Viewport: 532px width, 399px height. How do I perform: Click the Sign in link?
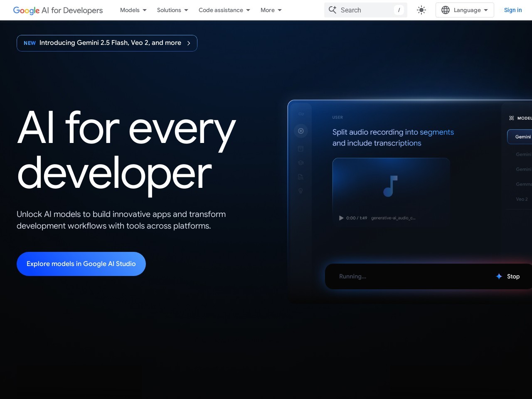[x=512, y=10]
